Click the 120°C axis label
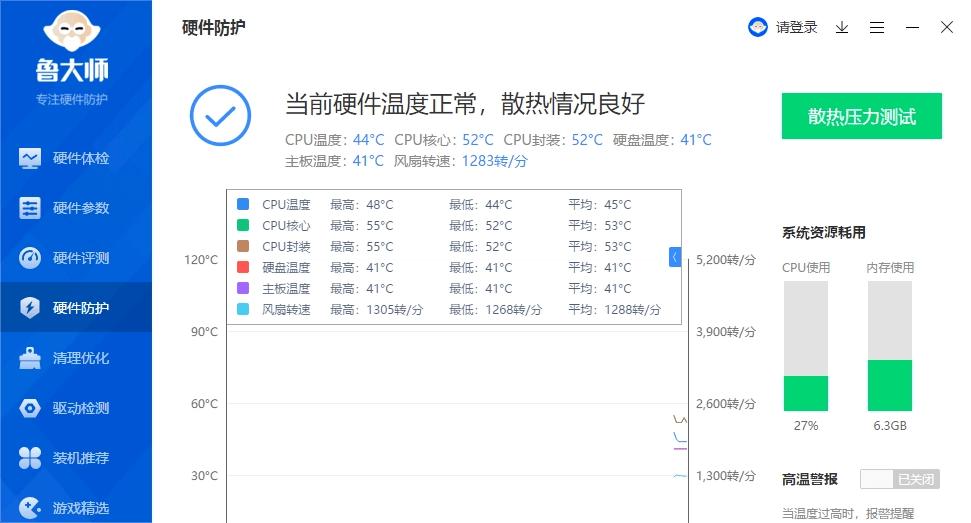971x523 pixels. click(201, 260)
